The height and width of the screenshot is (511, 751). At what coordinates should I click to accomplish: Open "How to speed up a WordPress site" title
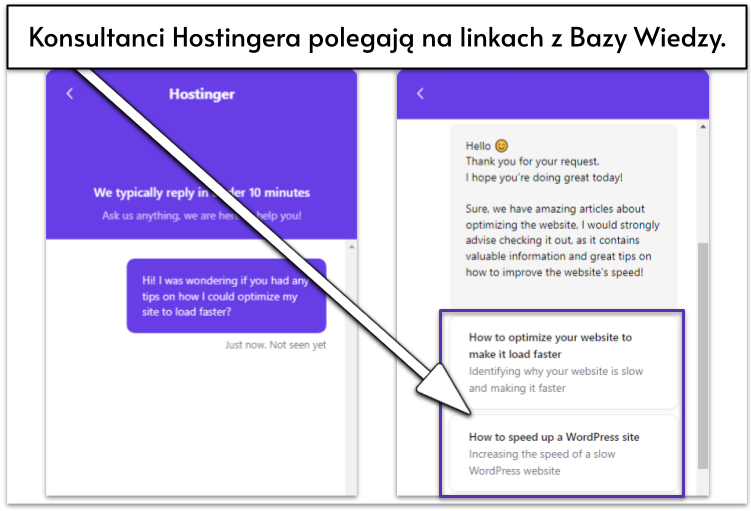click(554, 437)
